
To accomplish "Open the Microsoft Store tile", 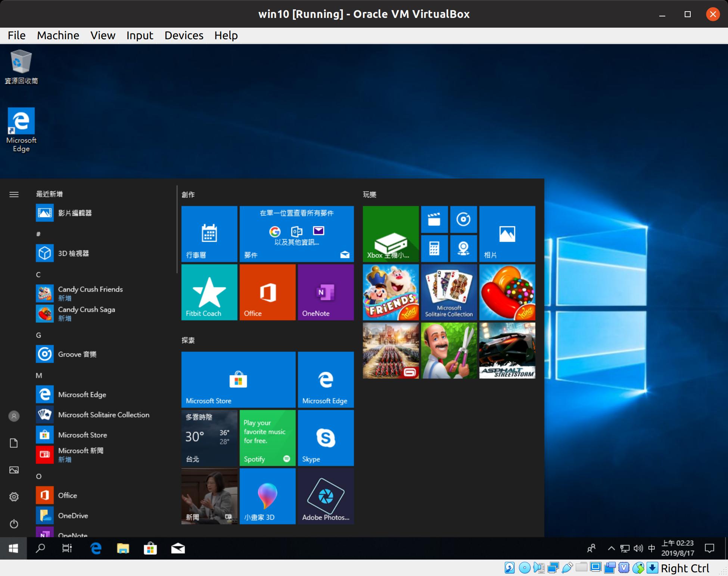I will click(x=238, y=380).
